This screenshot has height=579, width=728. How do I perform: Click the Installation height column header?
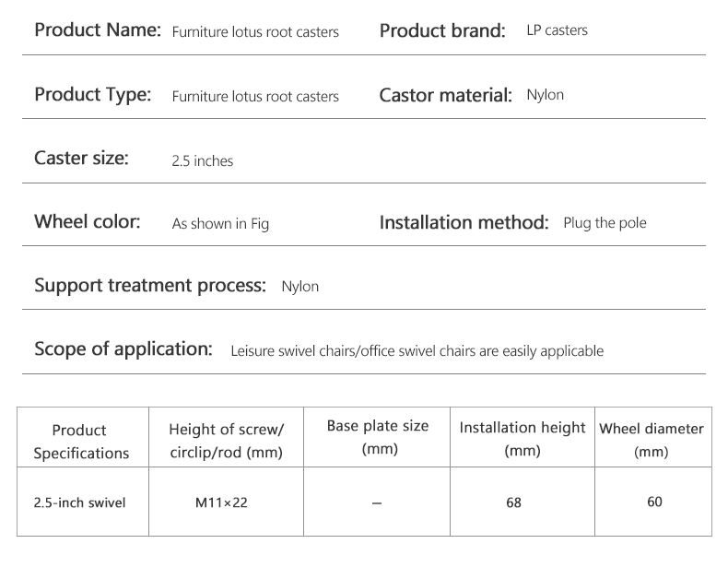tap(523, 439)
